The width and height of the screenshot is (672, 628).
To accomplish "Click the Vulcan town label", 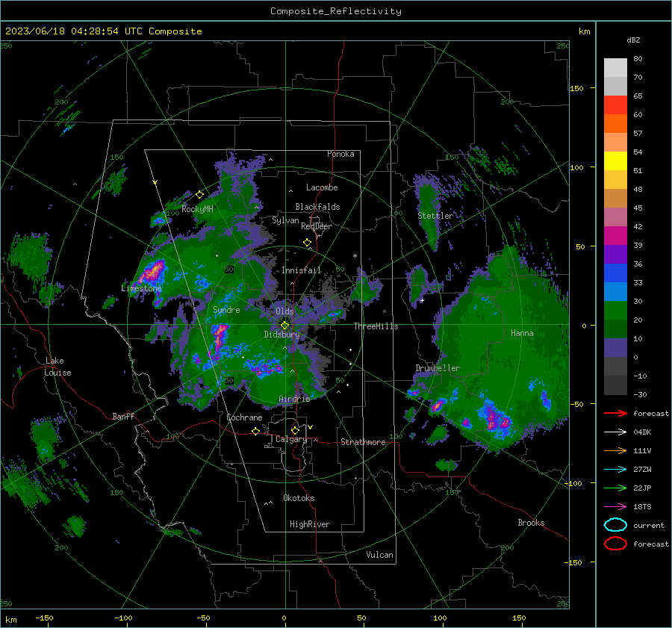I will tap(380, 555).
